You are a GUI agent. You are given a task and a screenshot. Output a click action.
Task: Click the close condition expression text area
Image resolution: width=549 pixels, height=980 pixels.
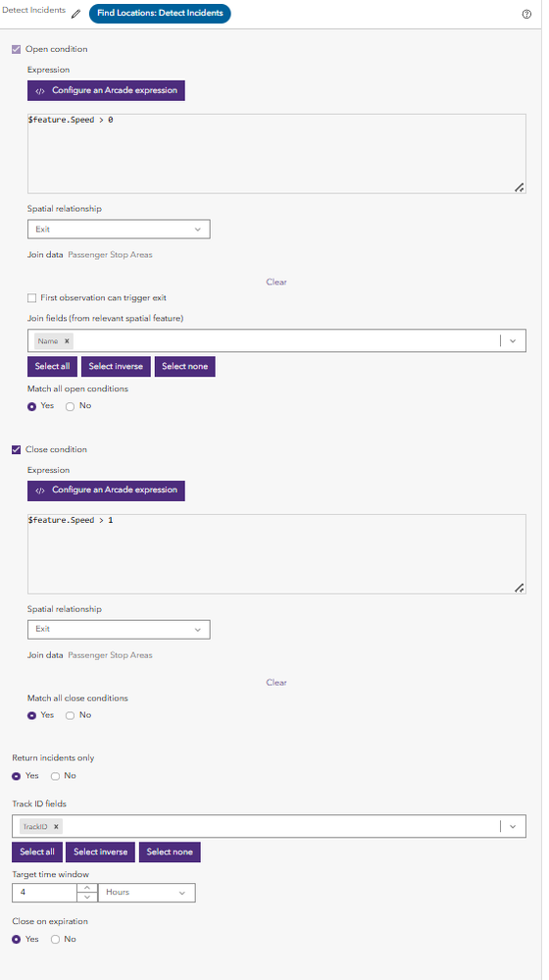[276, 553]
